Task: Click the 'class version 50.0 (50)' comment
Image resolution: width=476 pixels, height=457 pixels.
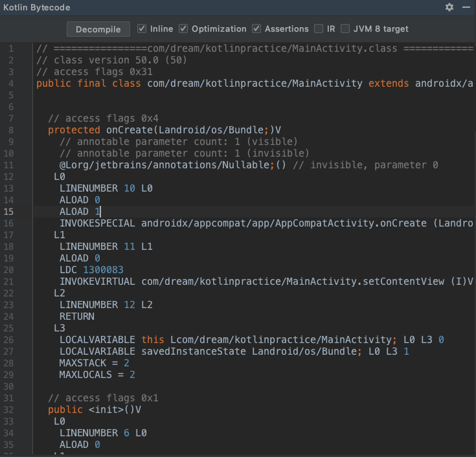Action: (x=111, y=60)
